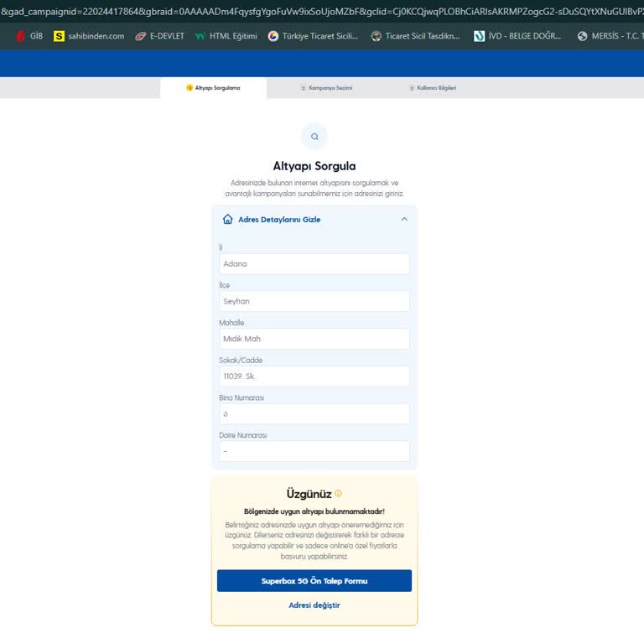Click the İlçe field showing Seyhan
The width and height of the screenshot is (644, 644).
pyautogui.click(x=314, y=301)
